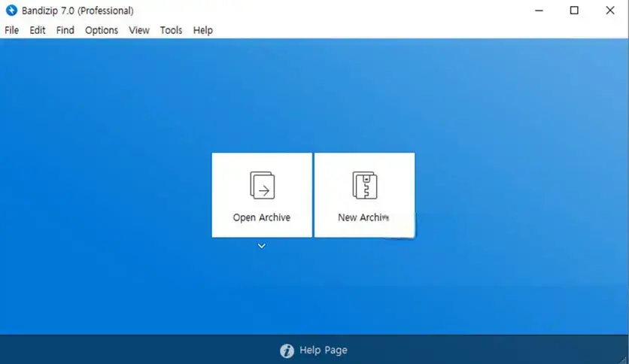Screen dimensions: 629x364
Task: Open the Tools menu
Action: tap(171, 30)
